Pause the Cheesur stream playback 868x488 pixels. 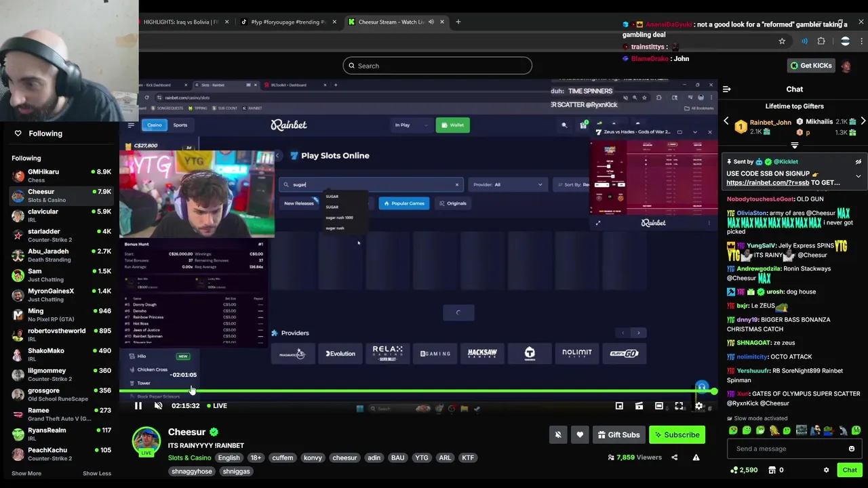138,405
